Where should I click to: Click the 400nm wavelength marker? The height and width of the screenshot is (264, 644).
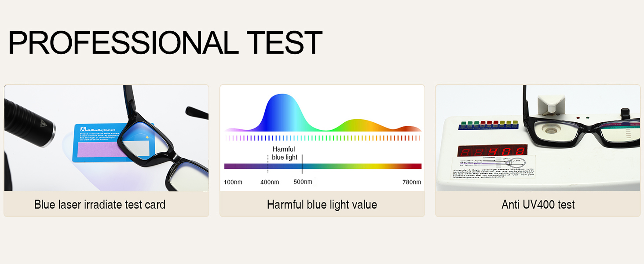pyautogui.click(x=270, y=182)
